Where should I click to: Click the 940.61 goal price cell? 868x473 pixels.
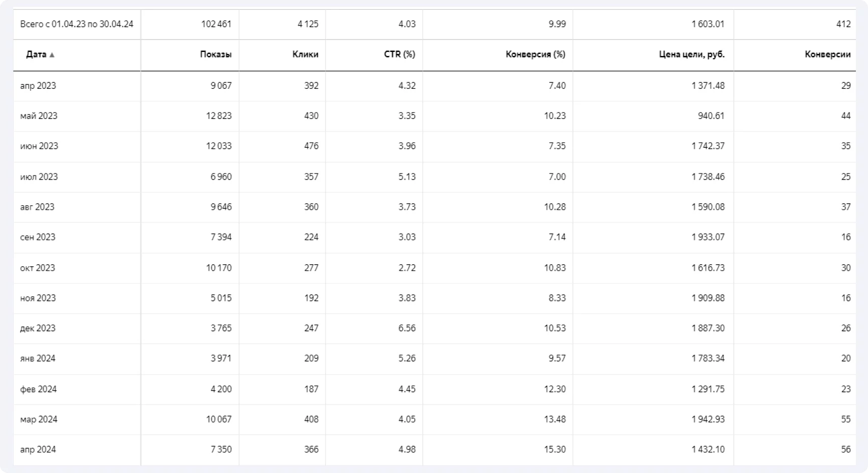(711, 116)
